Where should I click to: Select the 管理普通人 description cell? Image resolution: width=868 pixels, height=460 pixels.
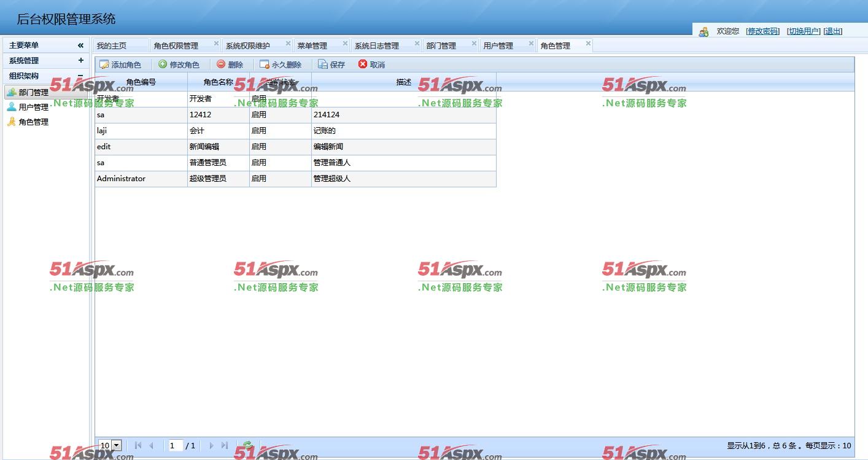(x=404, y=163)
